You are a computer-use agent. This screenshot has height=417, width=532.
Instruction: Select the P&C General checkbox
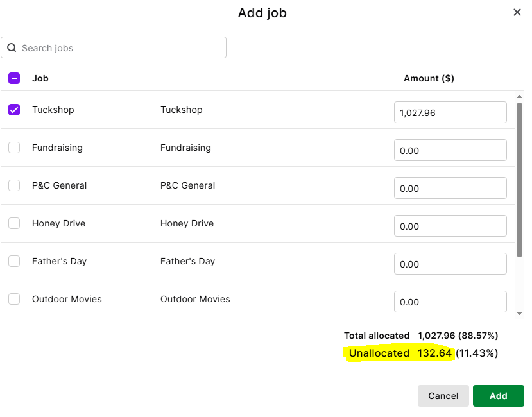click(x=14, y=185)
